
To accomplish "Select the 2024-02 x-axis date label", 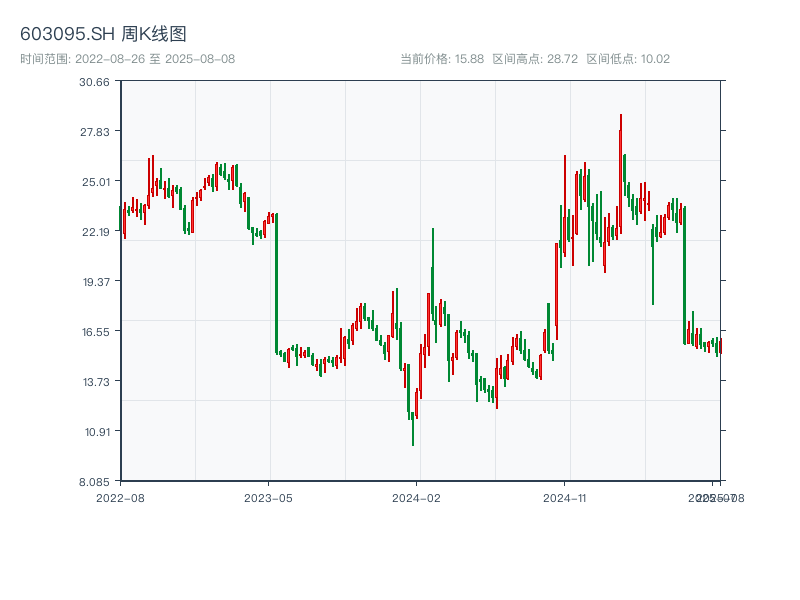I will click(x=417, y=497).
